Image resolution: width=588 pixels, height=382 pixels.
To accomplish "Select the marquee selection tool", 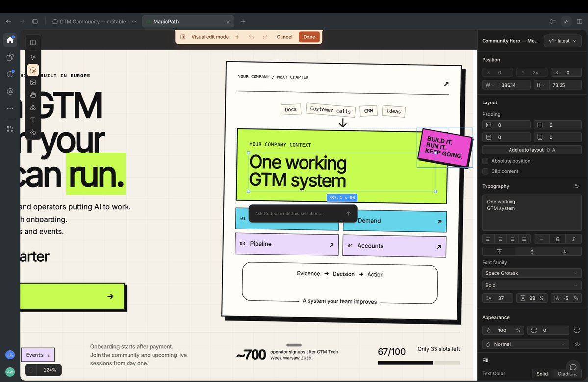I will [33, 70].
